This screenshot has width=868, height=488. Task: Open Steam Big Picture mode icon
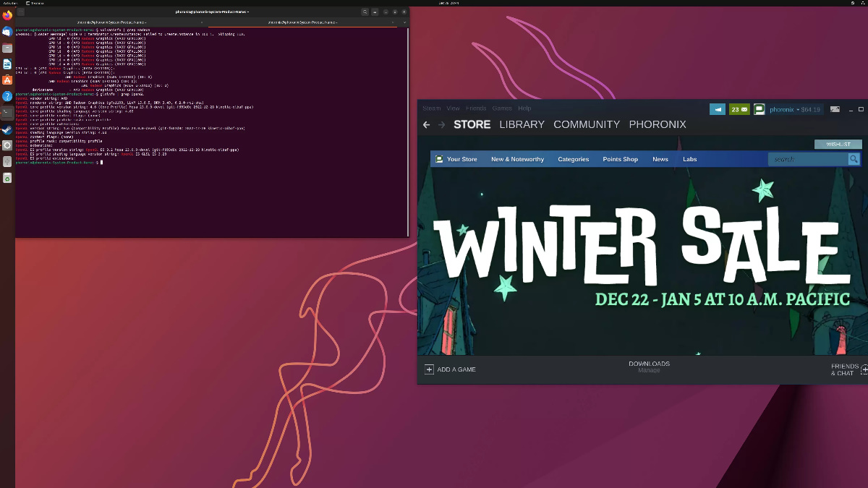click(835, 109)
